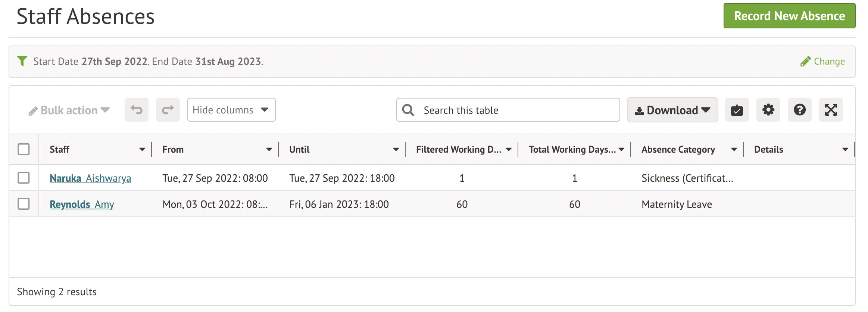Open Naruka Aishwarya staff profile link

point(90,178)
